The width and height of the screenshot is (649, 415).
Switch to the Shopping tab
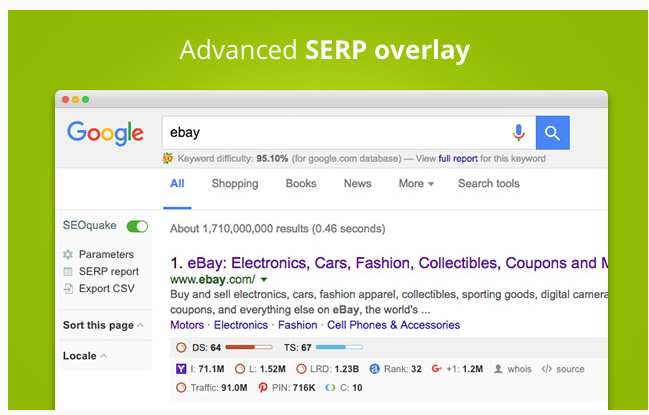(235, 184)
